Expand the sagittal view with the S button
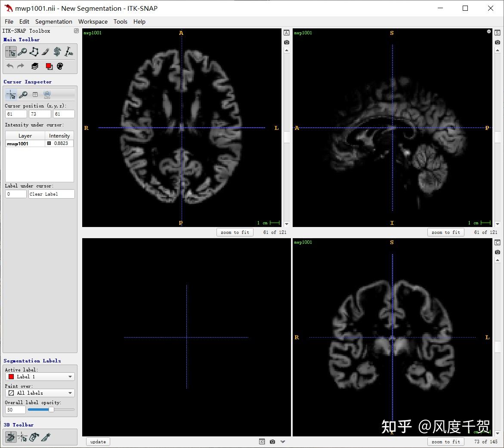Image resolution: width=504 pixels, height=448 pixels. pyautogui.click(x=498, y=33)
